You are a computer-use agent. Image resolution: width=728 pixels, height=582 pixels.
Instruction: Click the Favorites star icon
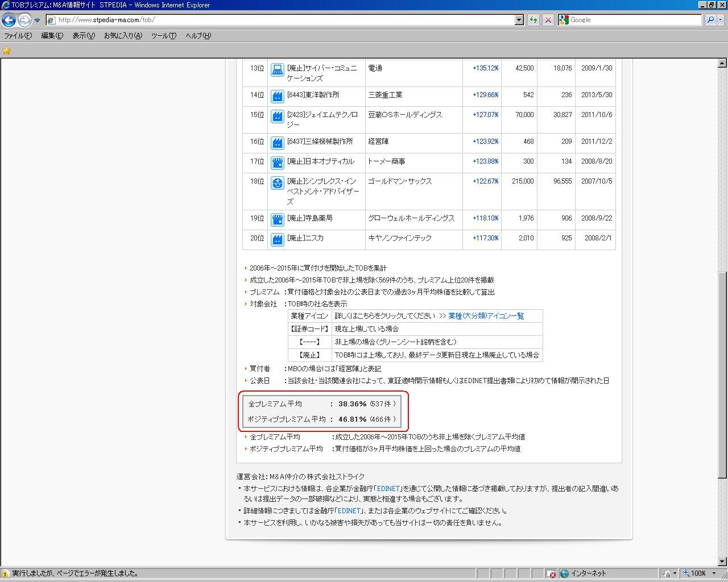[7, 51]
